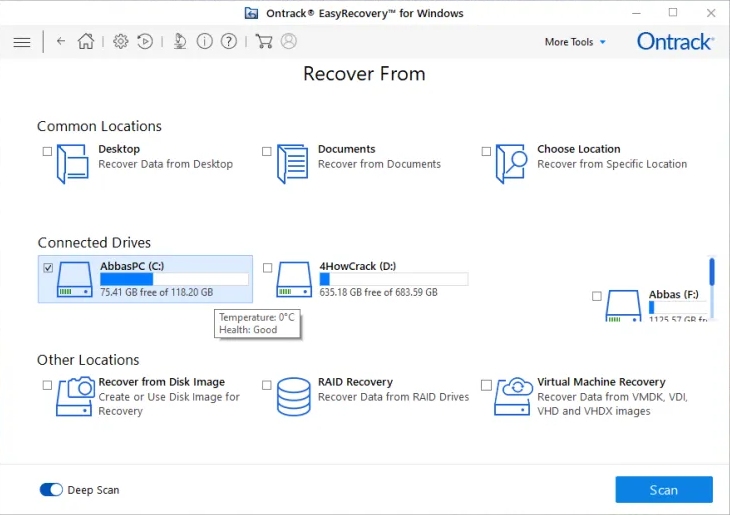Image resolution: width=730 pixels, height=515 pixels.
Task: Check the Choose Location checkbox
Action: [x=486, y=151]
